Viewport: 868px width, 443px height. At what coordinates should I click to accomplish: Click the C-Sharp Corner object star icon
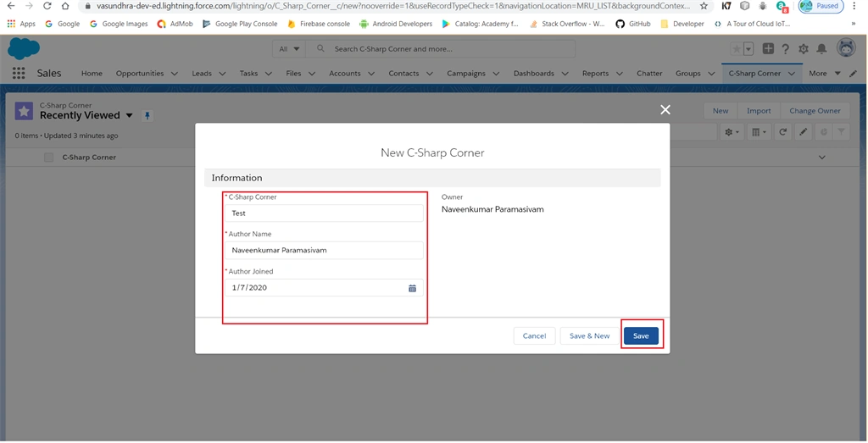click(x=24, y=111)
